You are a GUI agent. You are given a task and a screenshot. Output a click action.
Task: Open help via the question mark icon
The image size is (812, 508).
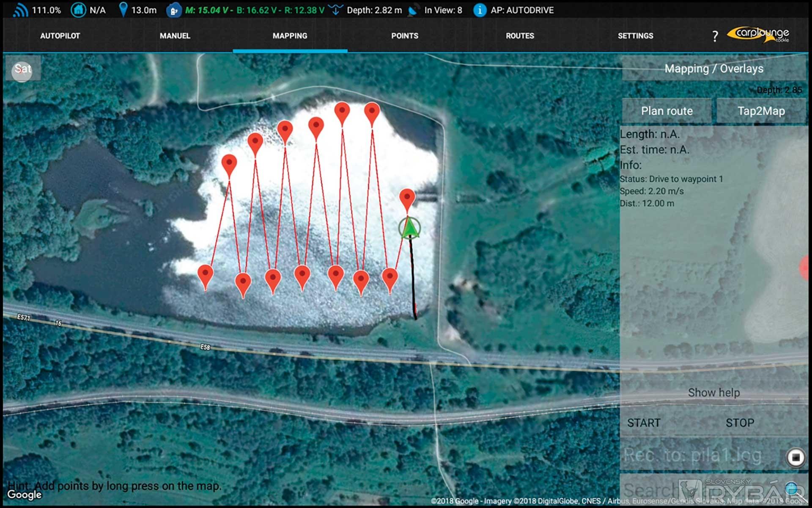(715, 36)
